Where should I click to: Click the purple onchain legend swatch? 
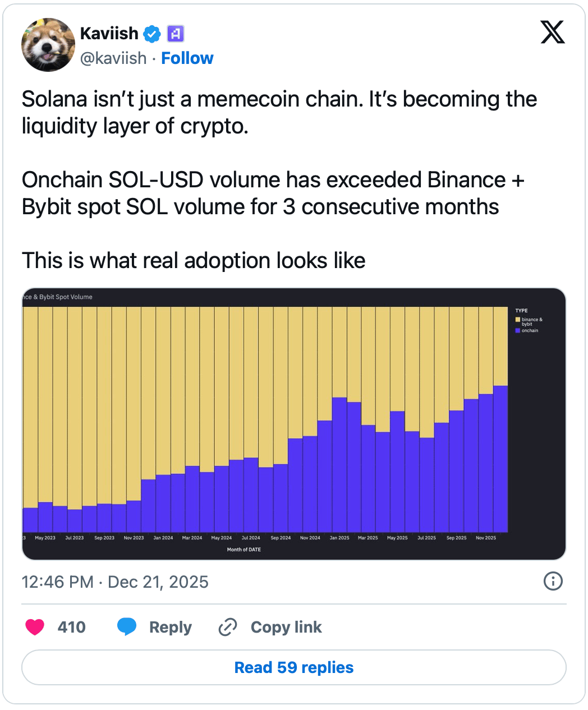click(x=518, y=331)
